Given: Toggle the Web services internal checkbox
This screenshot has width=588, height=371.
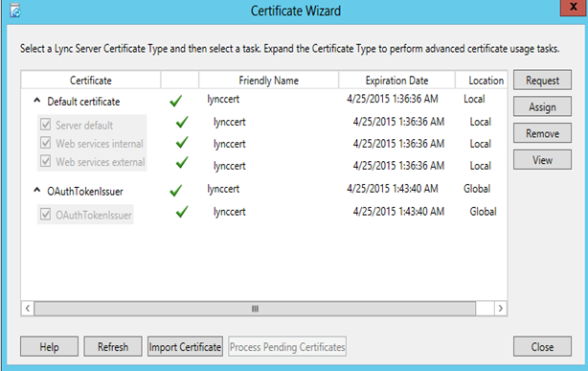Looking at the screenshot, I should [45, 143].
